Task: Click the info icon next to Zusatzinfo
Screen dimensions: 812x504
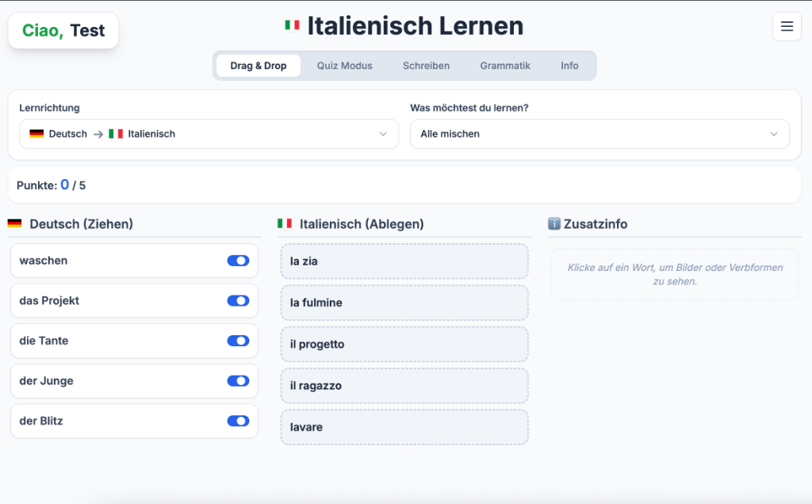Action: [x=554, y=224]
